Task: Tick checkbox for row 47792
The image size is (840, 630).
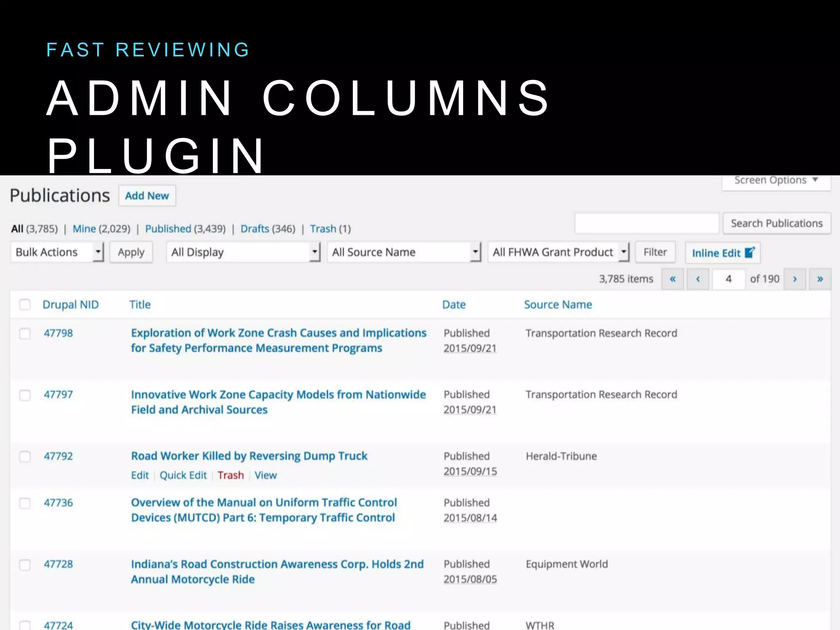Action: [x=25, y=457]
